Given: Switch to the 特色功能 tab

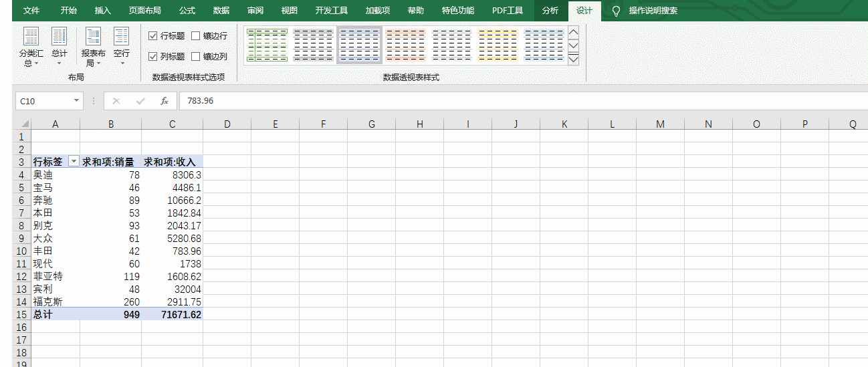Looking at the screenshot, I should 458,11.
